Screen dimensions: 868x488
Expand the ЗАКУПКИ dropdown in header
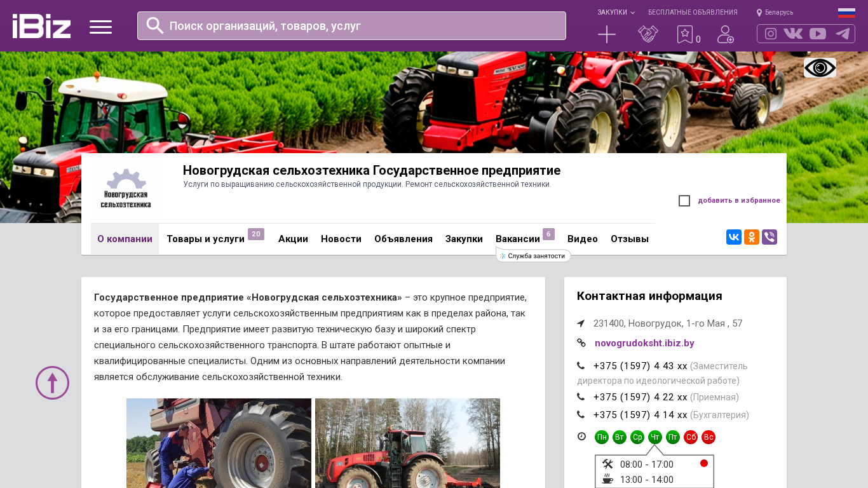point(616,13)
